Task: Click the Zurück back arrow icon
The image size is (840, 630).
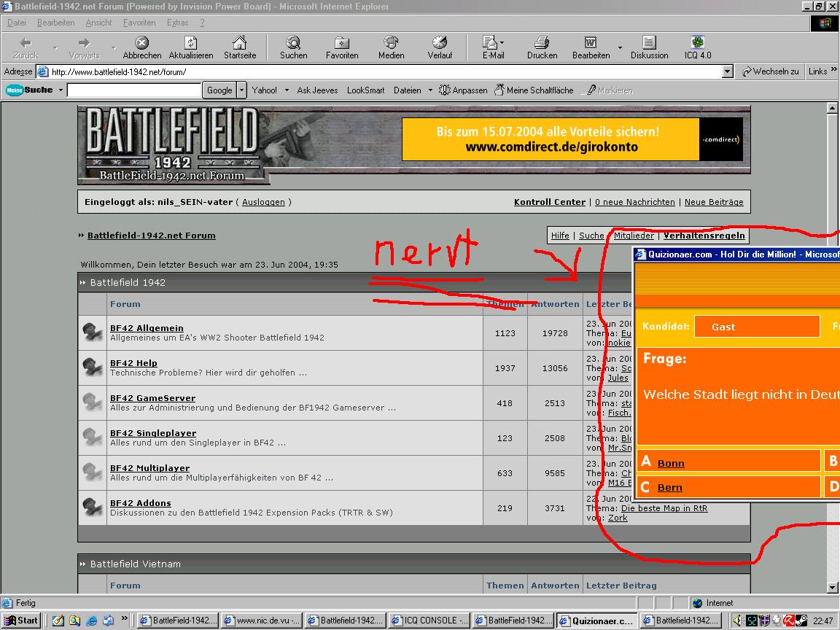Action: [x=26, y=43]
